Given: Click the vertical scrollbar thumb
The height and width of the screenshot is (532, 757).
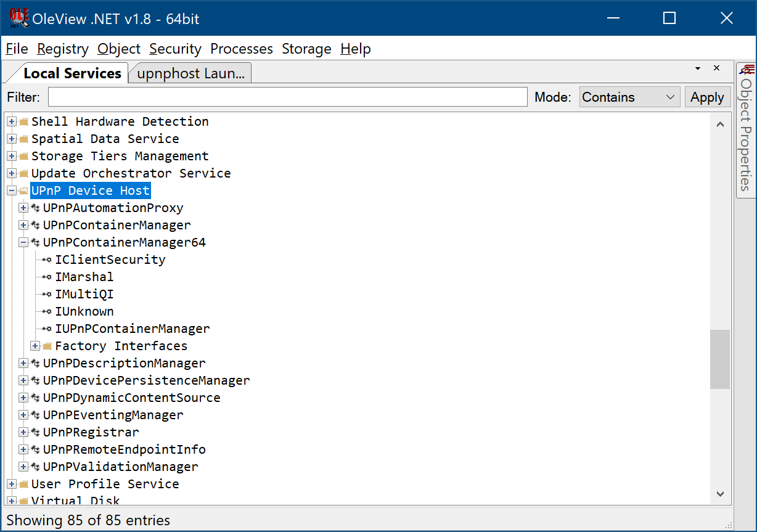Looking at the screenshot, I should pyautogui.click(x=719, y=359).
